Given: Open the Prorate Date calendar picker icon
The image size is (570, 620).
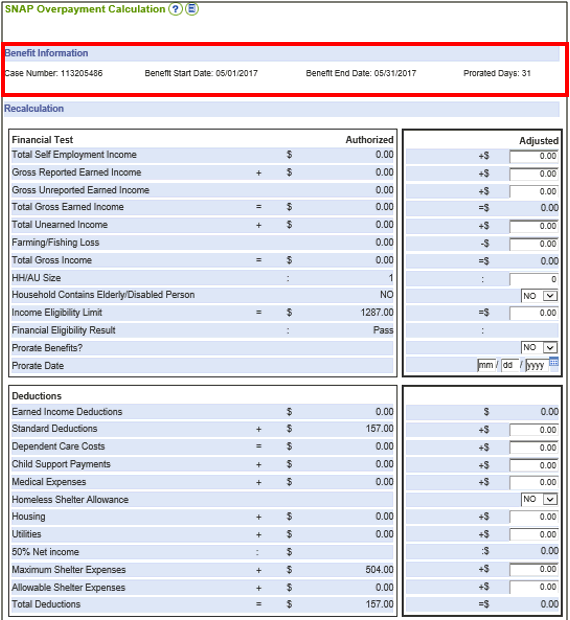Looking at the screenshot, I should 554,361.
